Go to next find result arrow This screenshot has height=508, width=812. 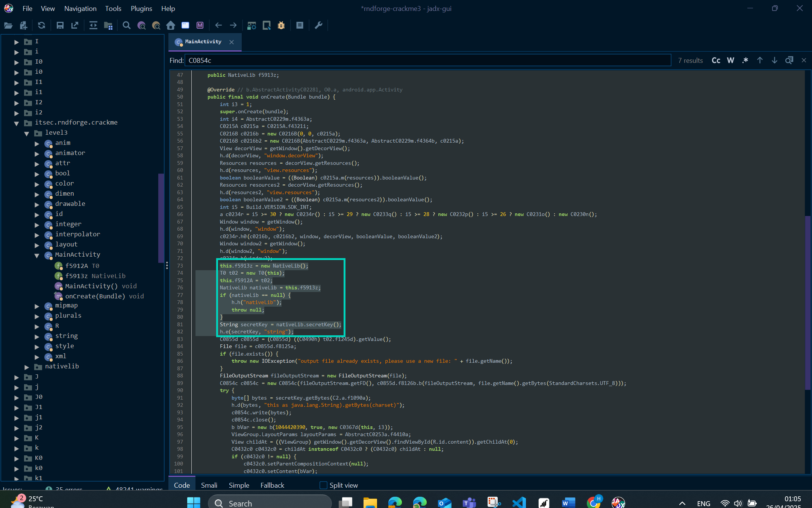(x=774, y=60)
